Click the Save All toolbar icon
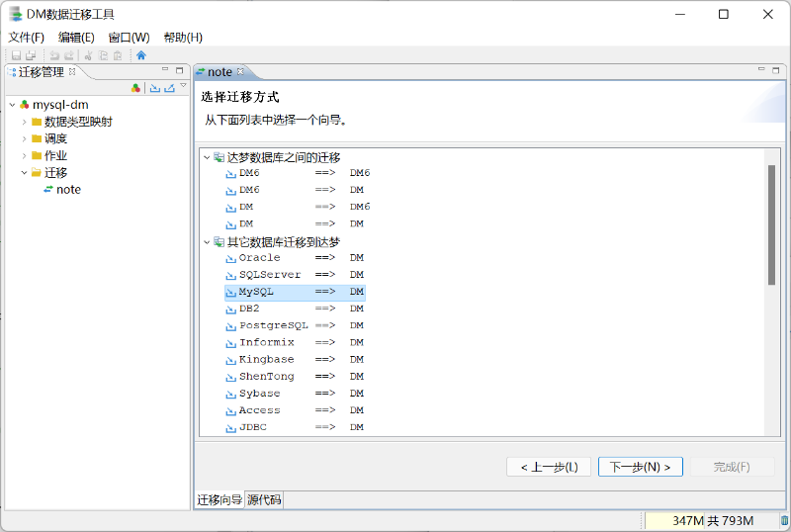 (31, 55)
